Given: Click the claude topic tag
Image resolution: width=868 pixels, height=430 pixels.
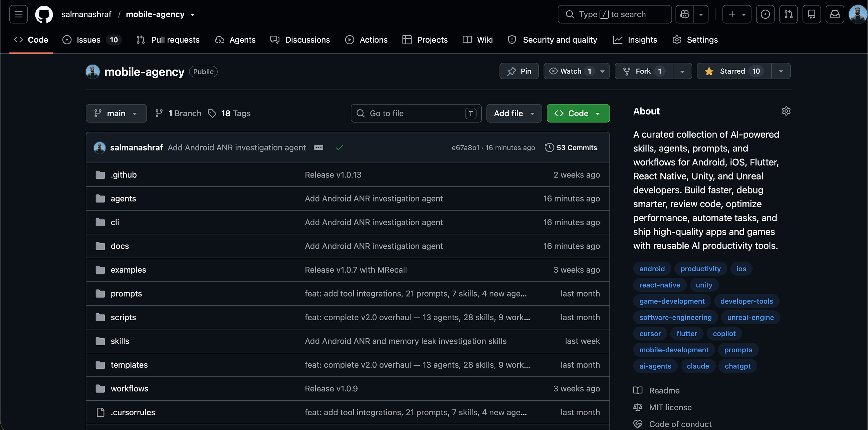Looking at the screenshot, I should pos(698,366).
